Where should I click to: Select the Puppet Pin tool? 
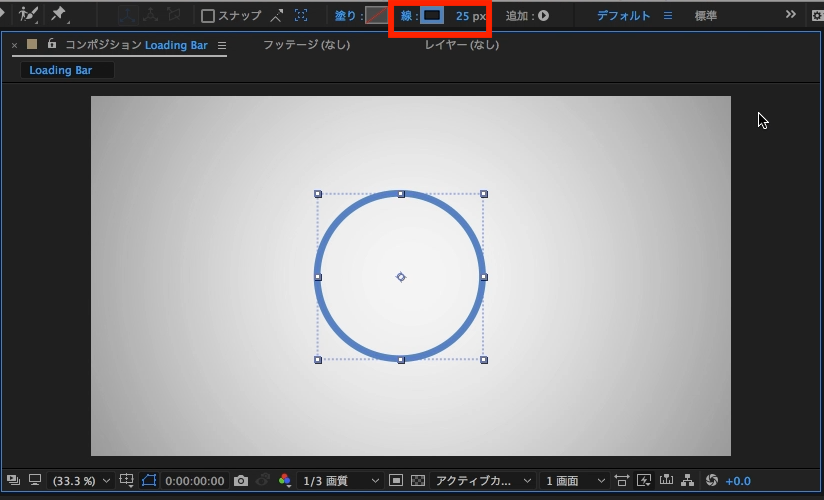tap(59, 15)
